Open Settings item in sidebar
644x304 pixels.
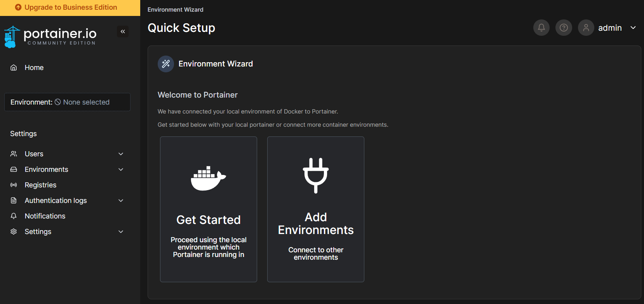coord(67,232)
